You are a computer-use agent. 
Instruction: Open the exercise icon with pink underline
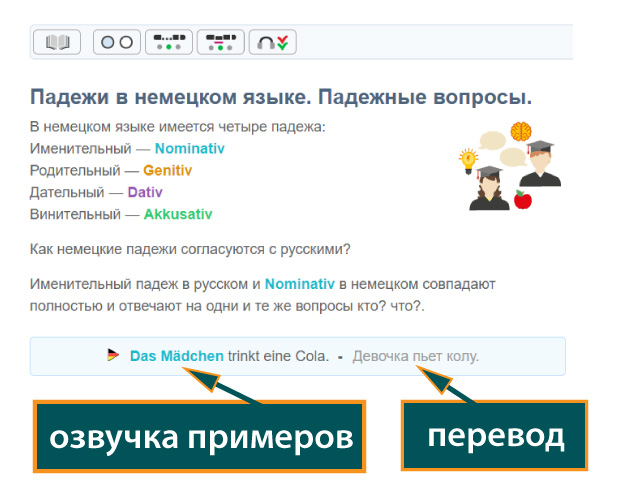219,42
